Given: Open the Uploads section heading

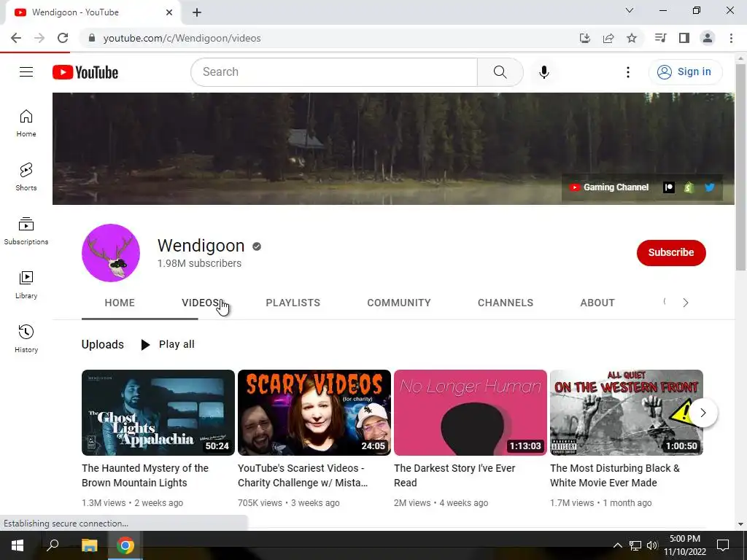Looking at the screenshot, I should click(102, 344).
